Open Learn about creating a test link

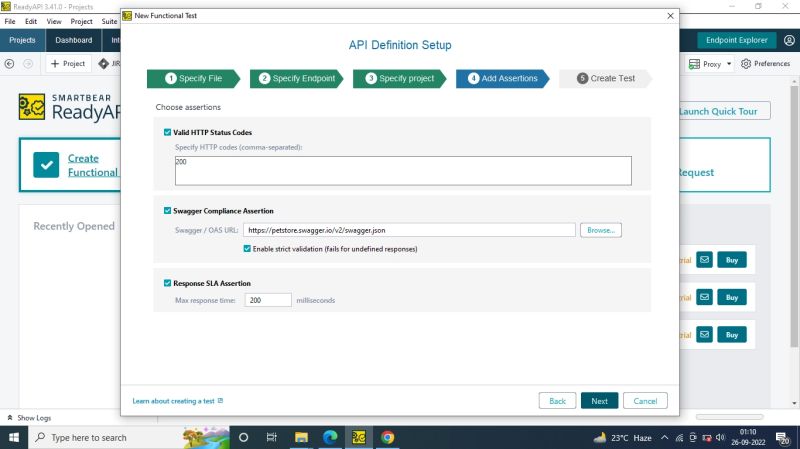[178, 401]
